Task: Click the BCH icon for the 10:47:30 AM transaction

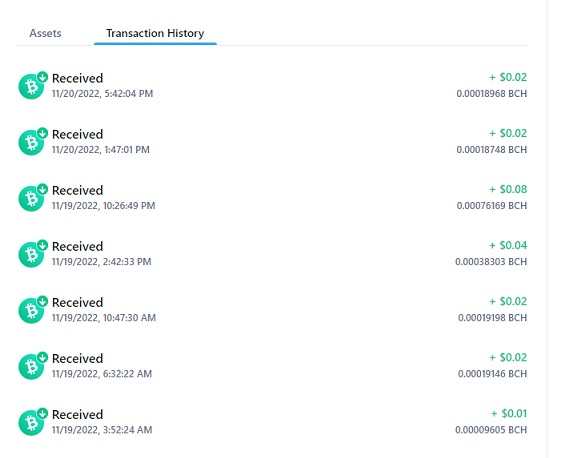Action: (x=31, y=311)
